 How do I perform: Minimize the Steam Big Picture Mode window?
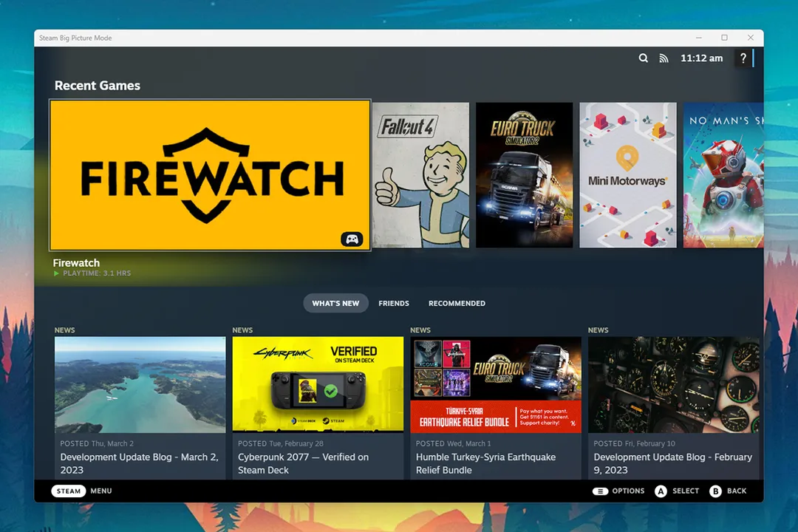coord(699,38)
